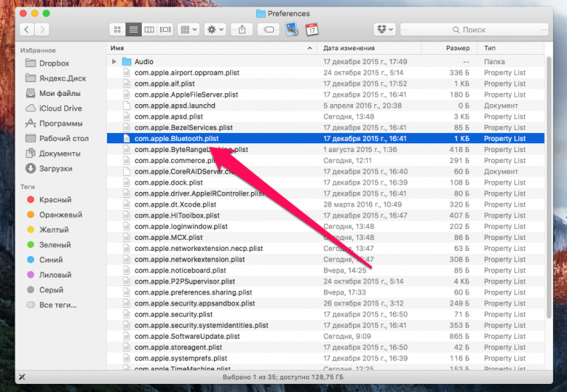Image resolution: width=567 pixels, height=392 pixels.
Task: Select com.apple.systemprefs.plist file
Action: 326,358
